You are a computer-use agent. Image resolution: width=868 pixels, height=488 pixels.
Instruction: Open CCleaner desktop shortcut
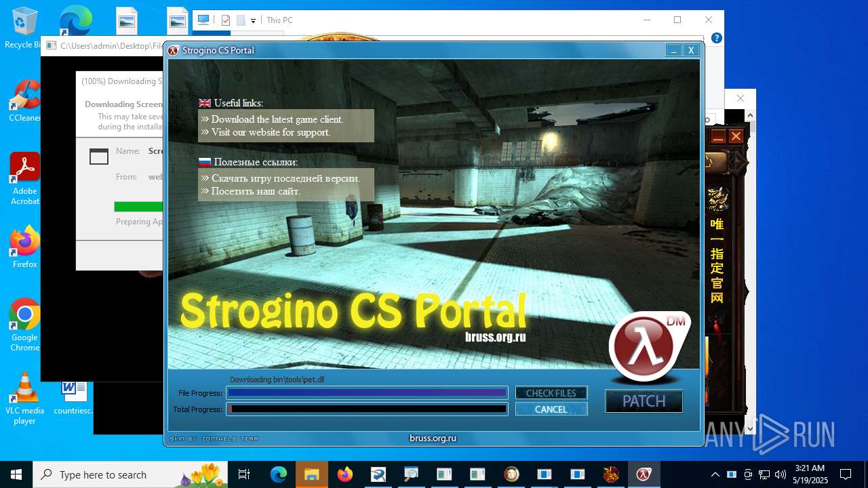pos(25,101)
